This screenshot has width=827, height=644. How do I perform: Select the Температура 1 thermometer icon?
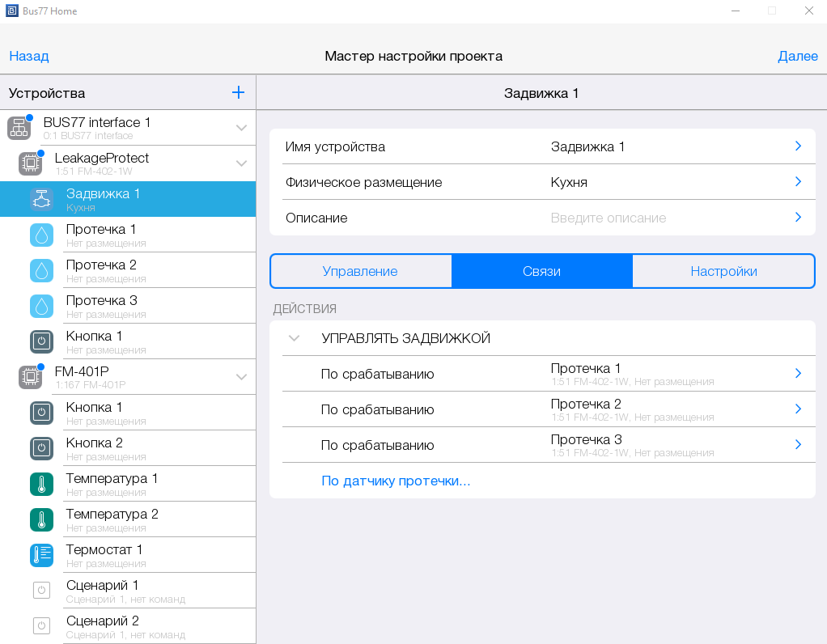click(41, 484)
